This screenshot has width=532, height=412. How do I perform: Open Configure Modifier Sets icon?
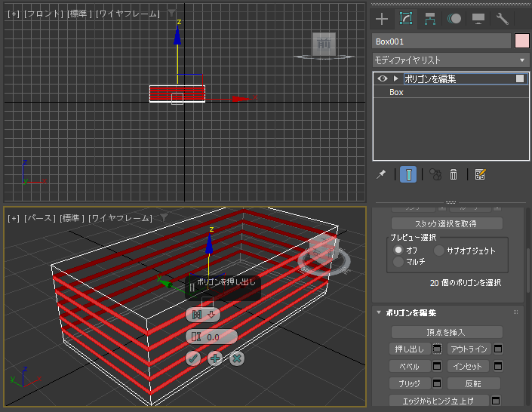pos(480,174)
